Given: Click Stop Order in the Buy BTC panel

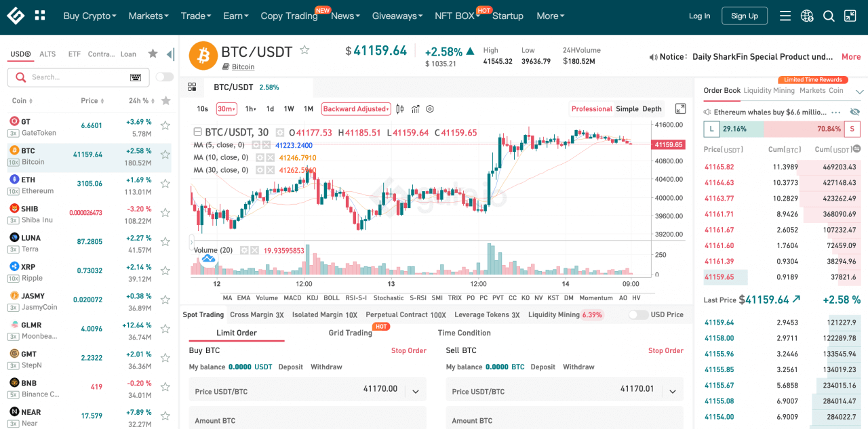Looking at the screenshot, I should pos(409,350).
